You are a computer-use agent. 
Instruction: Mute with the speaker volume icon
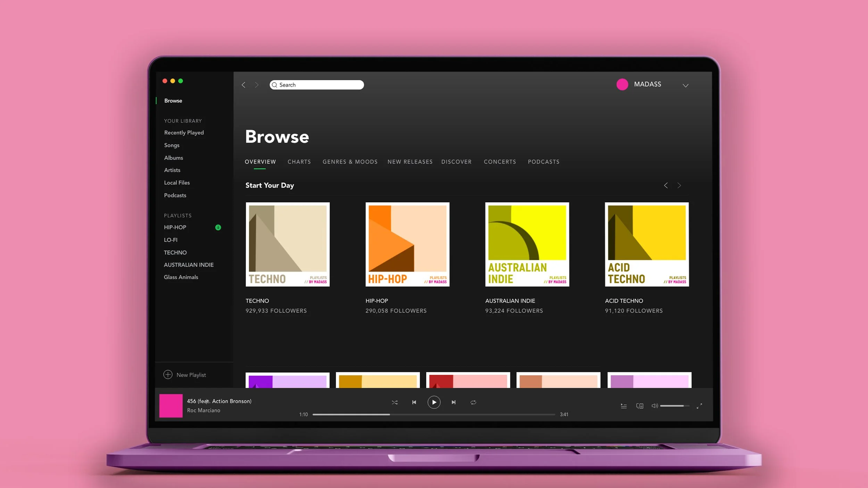click(x=654, y=406)
